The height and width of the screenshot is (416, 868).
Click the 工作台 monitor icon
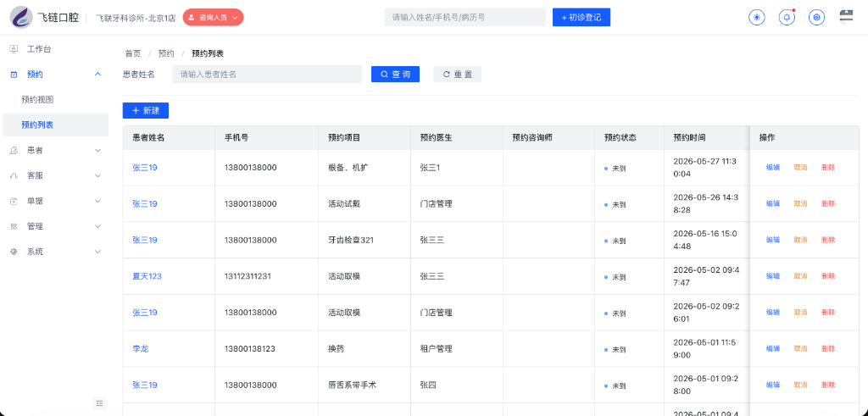[x=14, y=49]
